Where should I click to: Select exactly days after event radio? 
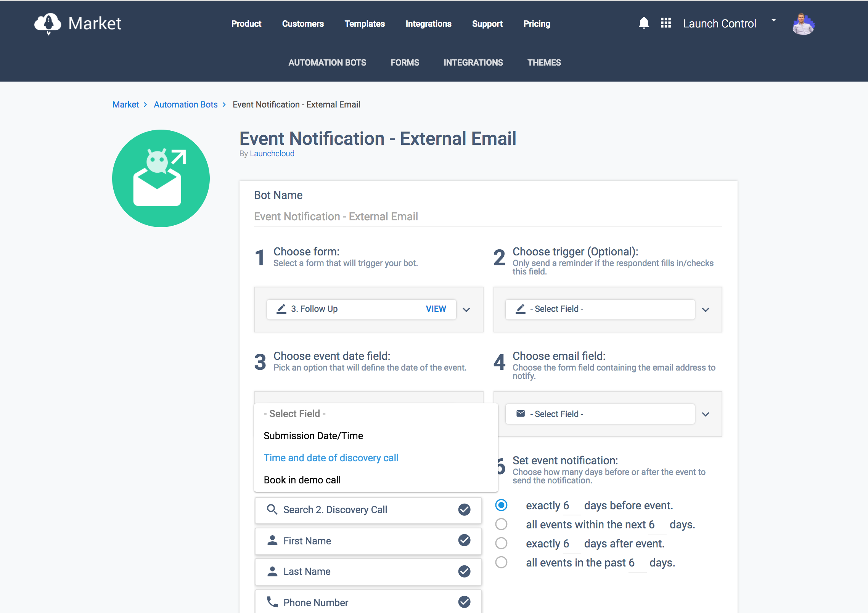click(x=501, y=543)
